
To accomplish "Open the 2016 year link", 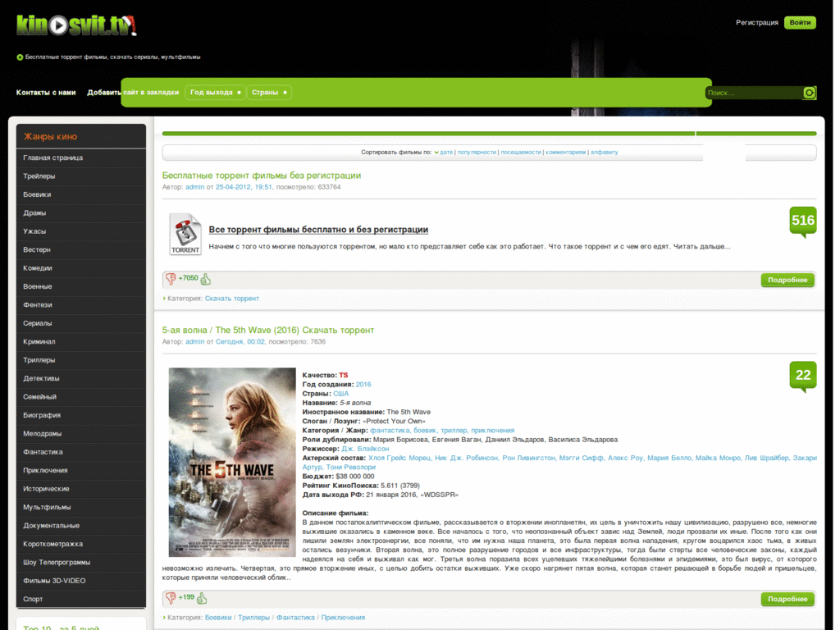I will (x=363, y=384).
